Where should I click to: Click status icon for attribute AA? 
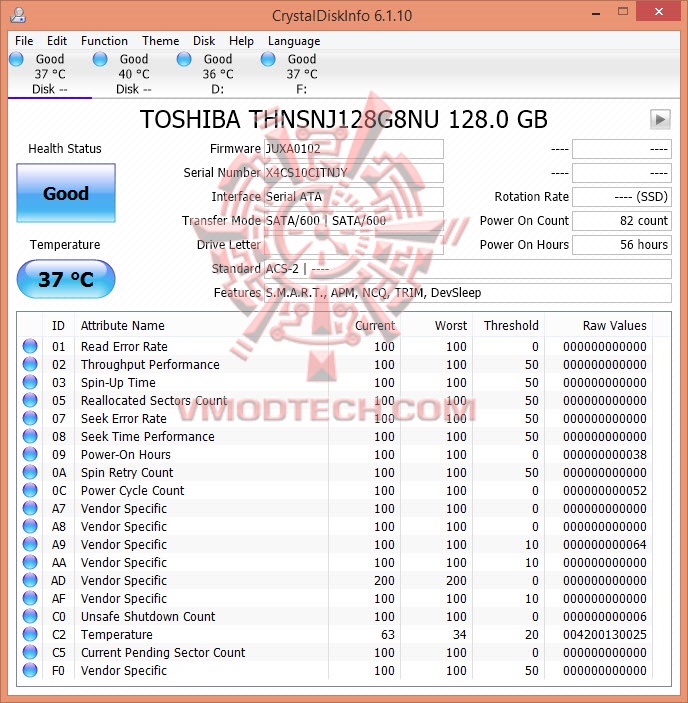click(30, 562)
